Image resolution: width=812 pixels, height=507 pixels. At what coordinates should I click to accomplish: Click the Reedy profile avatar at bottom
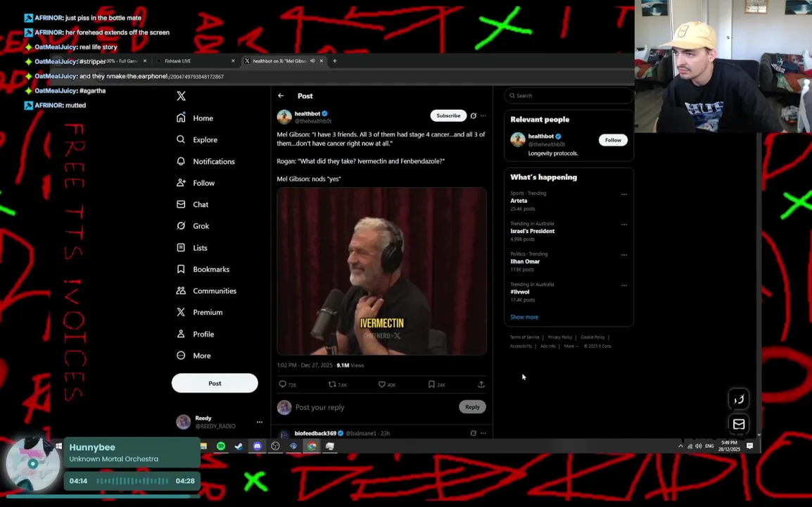pyautogui.click(x=184, y=422)
